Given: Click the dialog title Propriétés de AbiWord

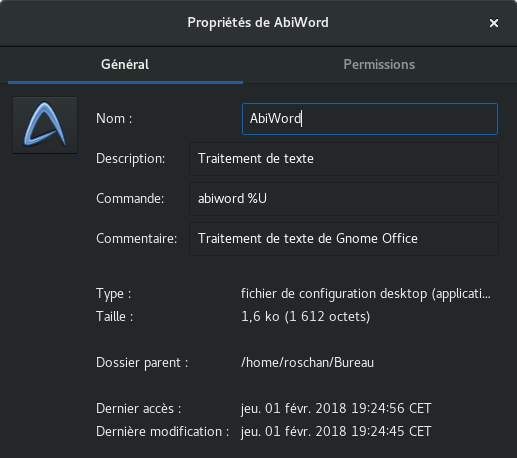Looking at the screenshot, I should point(258,23).
